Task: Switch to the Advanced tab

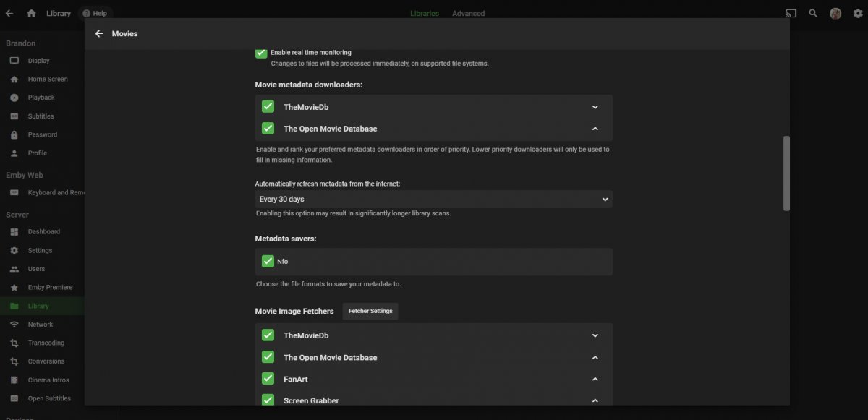Action: pos(468,13)
